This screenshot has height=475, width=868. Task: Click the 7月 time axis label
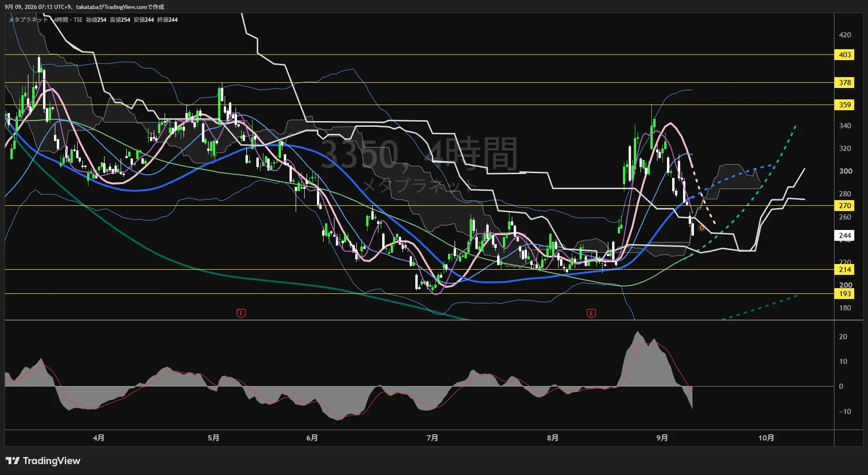click(x=432, y=438)
